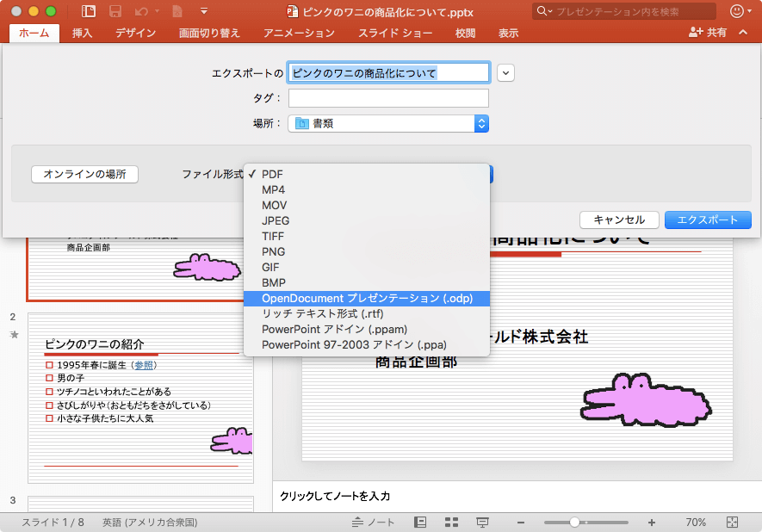Select GIF file format

(367, 267)
